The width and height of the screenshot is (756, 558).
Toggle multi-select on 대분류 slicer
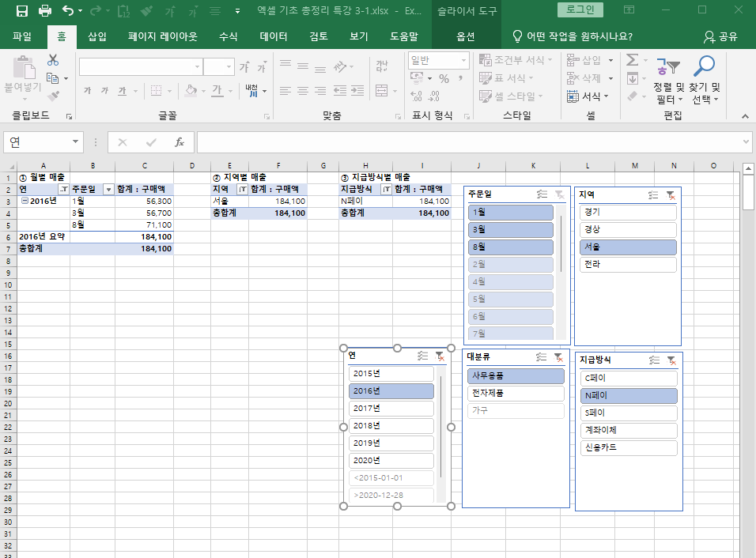pyautogui.click(x=541, y=357)
